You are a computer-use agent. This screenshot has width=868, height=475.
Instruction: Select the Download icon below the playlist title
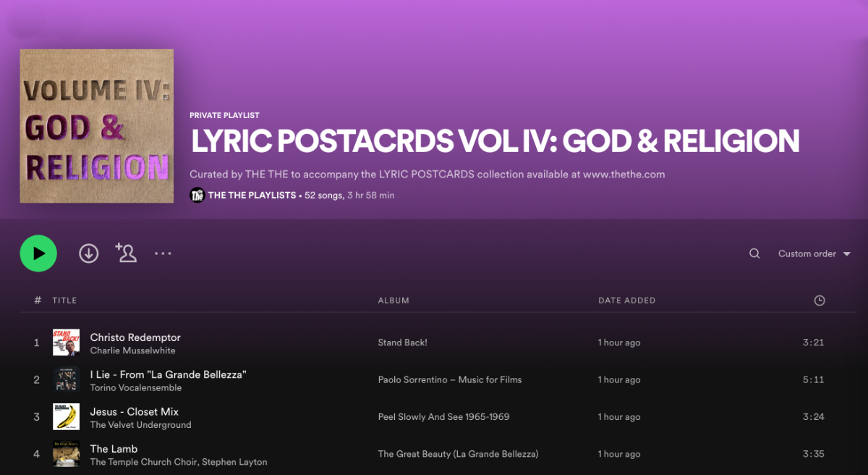tap(88, 253)
